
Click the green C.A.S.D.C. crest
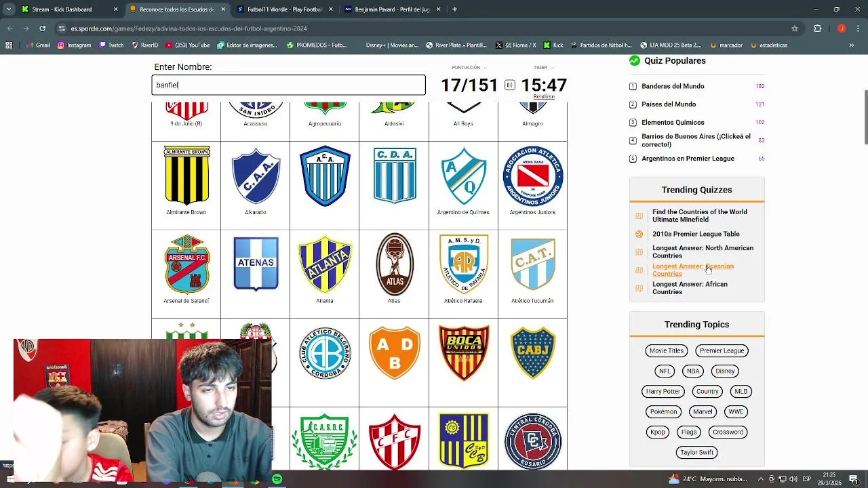click(x=325, y=442)
